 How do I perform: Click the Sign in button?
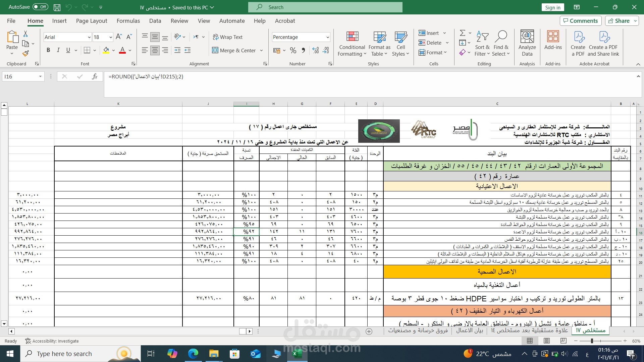coord(553,7)
